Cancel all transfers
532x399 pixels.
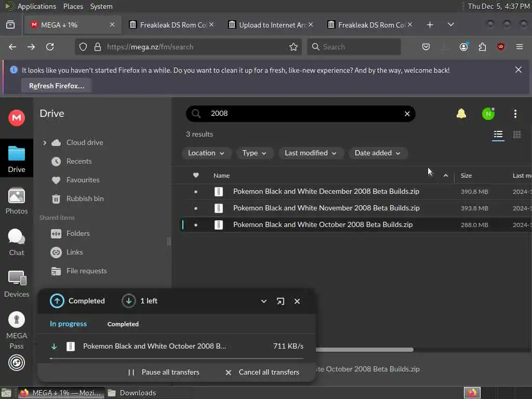(x=262, y=372)
